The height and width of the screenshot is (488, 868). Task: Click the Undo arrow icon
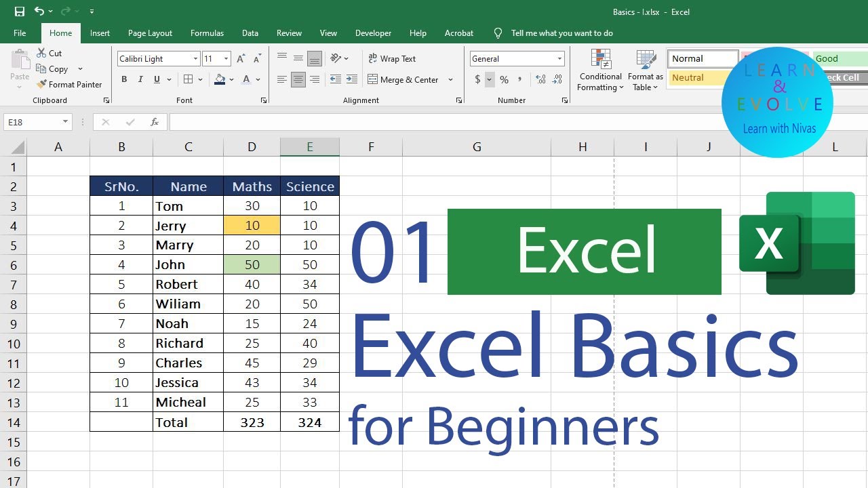tap(39, 12)
